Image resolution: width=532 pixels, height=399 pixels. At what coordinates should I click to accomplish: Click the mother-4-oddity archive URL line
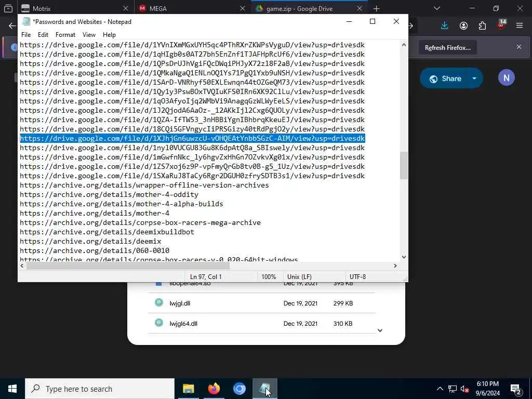(x=109, y=195)
